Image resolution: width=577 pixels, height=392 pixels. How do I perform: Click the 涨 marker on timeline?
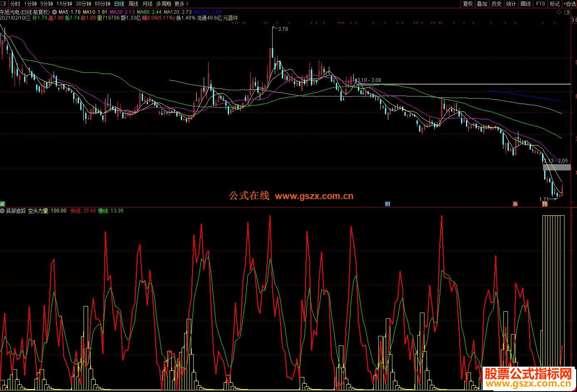(515, 204)
